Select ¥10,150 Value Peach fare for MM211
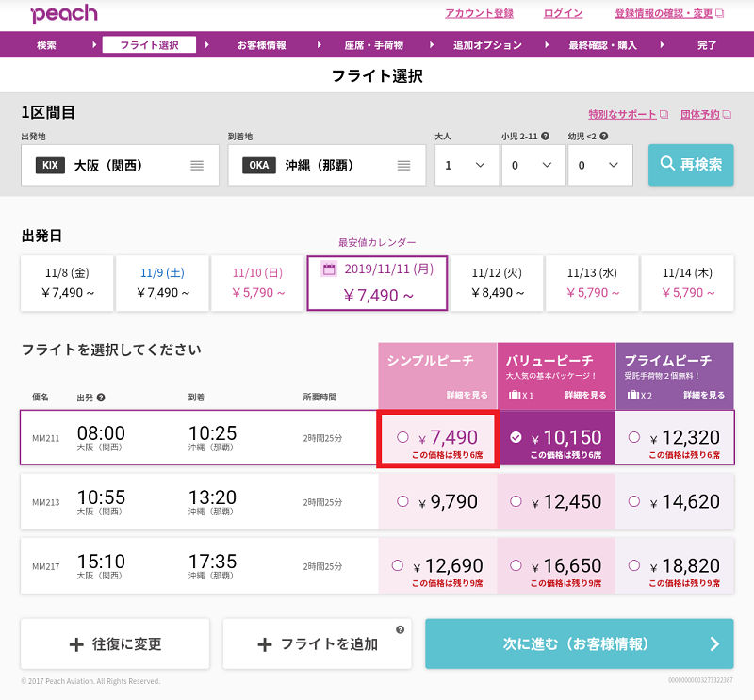Viewport: 754px width, 700px height. tap(516, 437)
